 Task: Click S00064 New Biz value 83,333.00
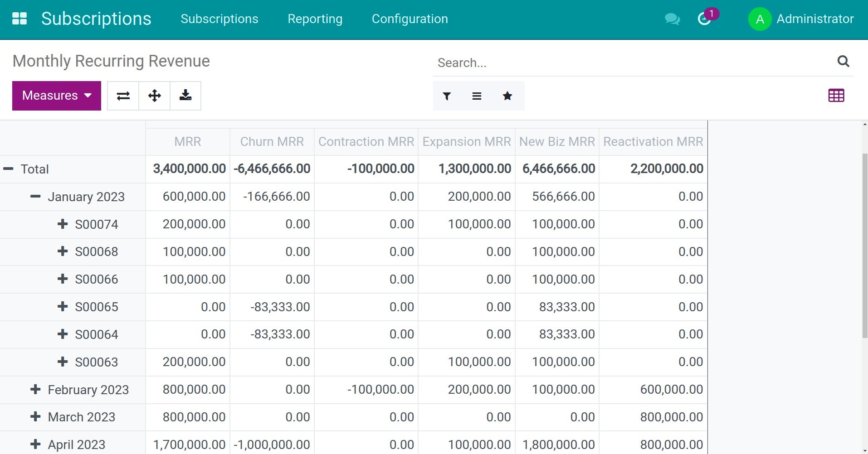point(567,334)
